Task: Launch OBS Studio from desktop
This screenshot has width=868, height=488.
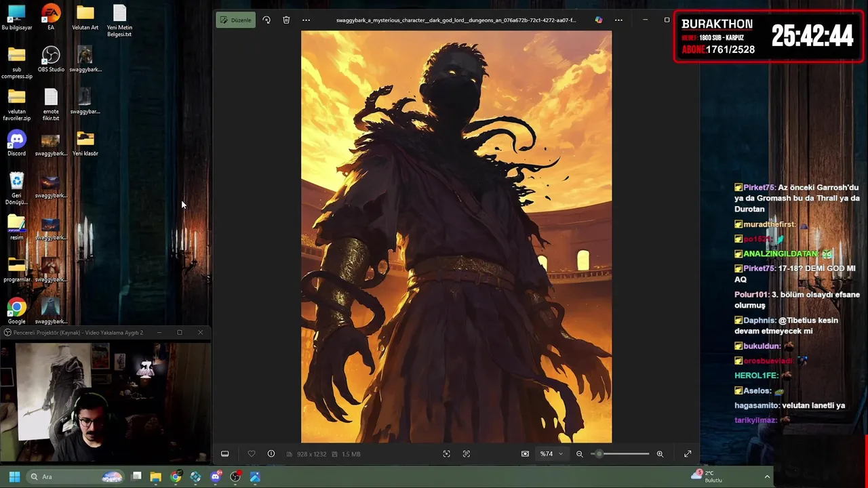Action: [x=51, y=60]
